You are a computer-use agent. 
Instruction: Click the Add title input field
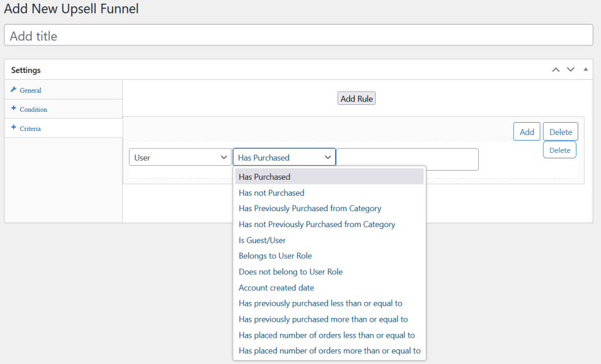[298, 36]
